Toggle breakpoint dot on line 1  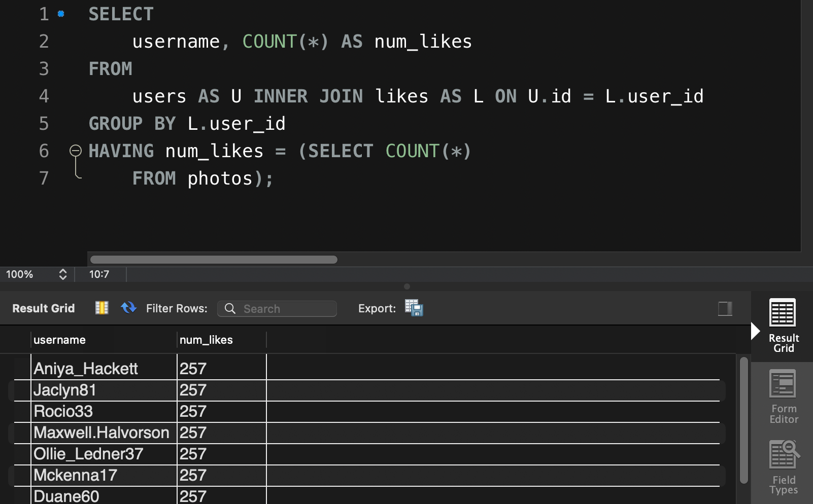coord(61,14)
